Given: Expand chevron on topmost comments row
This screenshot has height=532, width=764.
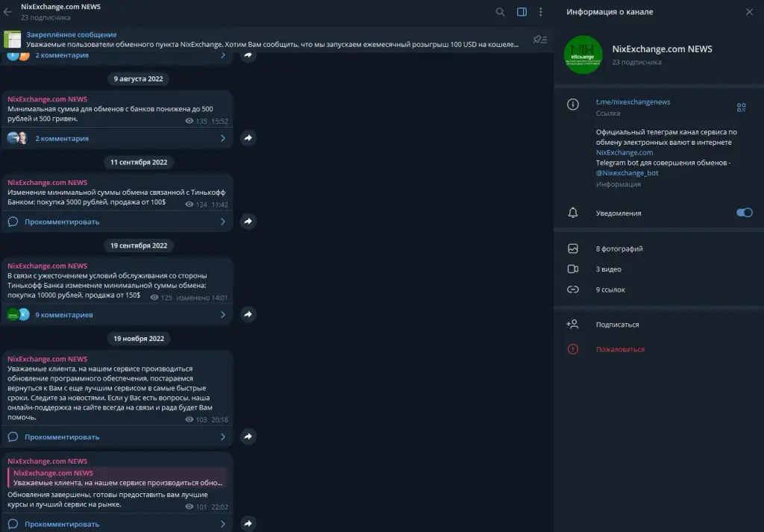Looking at the screenshot, I should click(222, 55).
